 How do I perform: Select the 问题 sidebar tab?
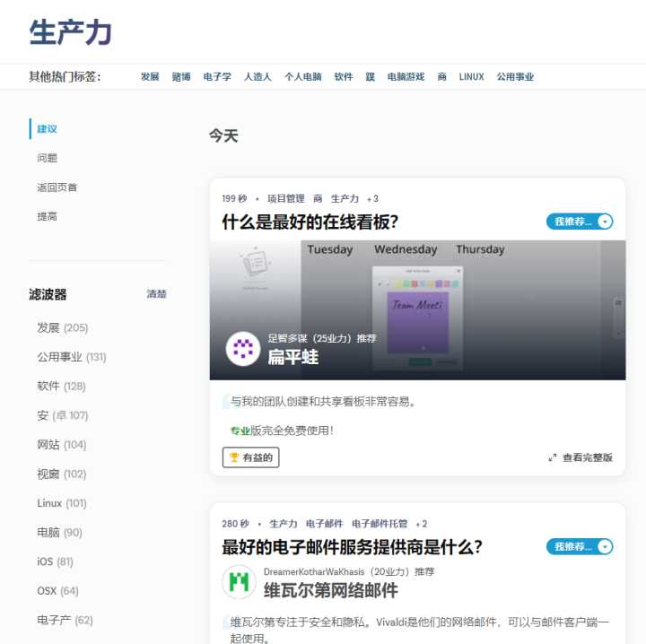coord(47,158)
